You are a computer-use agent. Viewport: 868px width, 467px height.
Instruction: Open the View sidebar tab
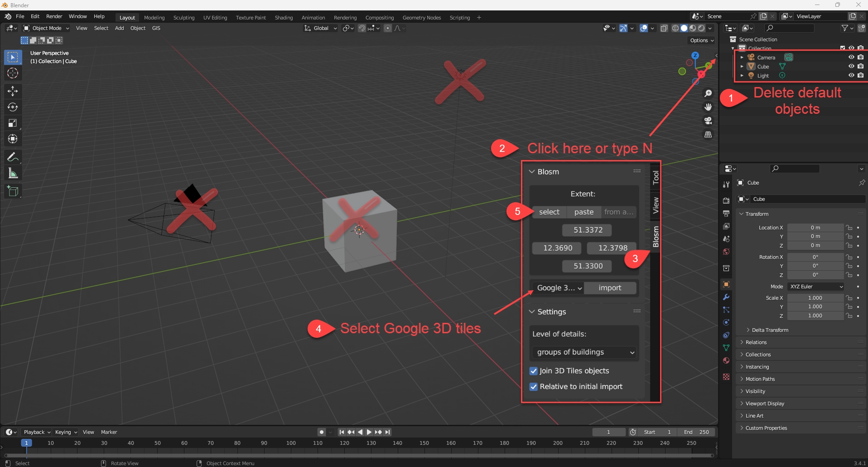656,205
